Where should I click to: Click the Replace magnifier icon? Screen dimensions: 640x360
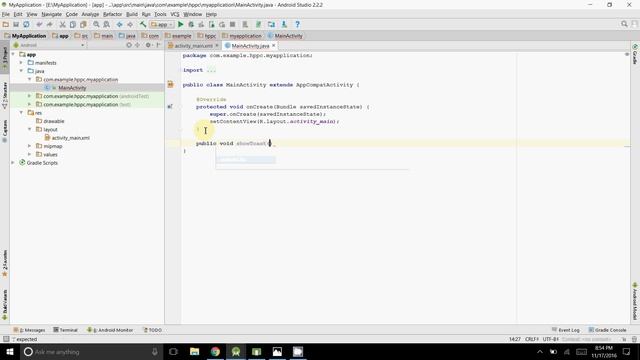coord(107,24)
